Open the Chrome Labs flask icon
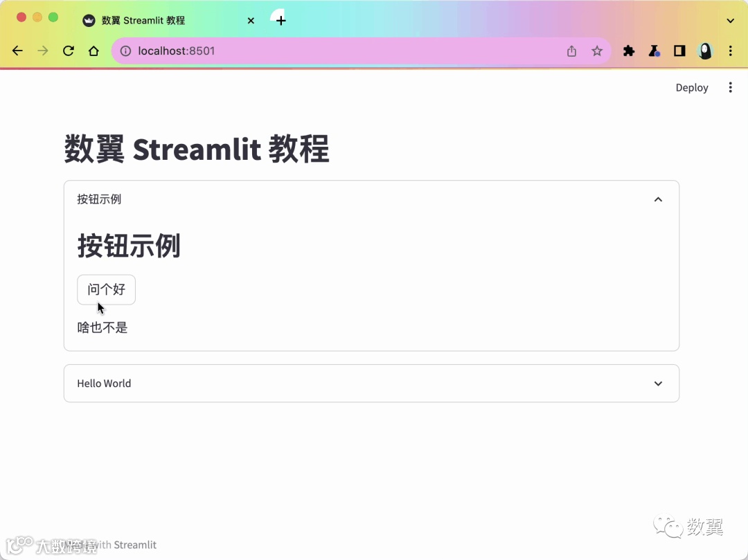The image size is (748, 560). click(654, 51)
